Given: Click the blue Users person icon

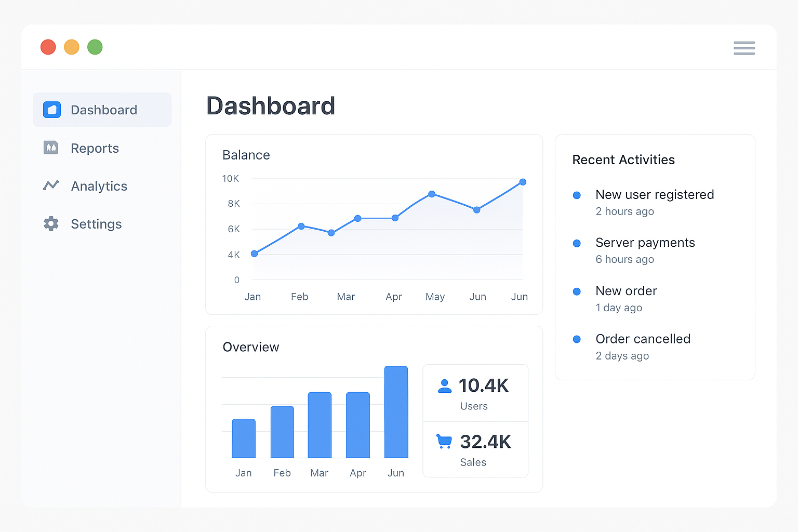Looking at the screenshot, I should click(x=444, y=385).
